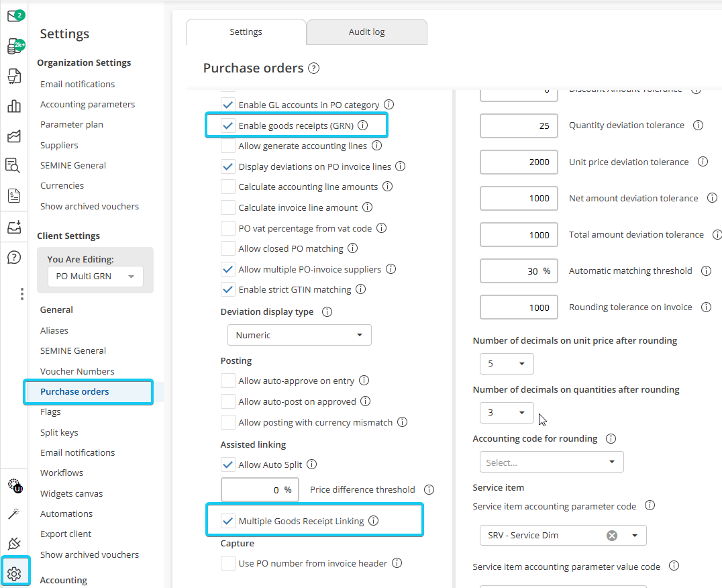Open the Suppliers settings page
The image size is (722, 588).
tap(59, 145)
